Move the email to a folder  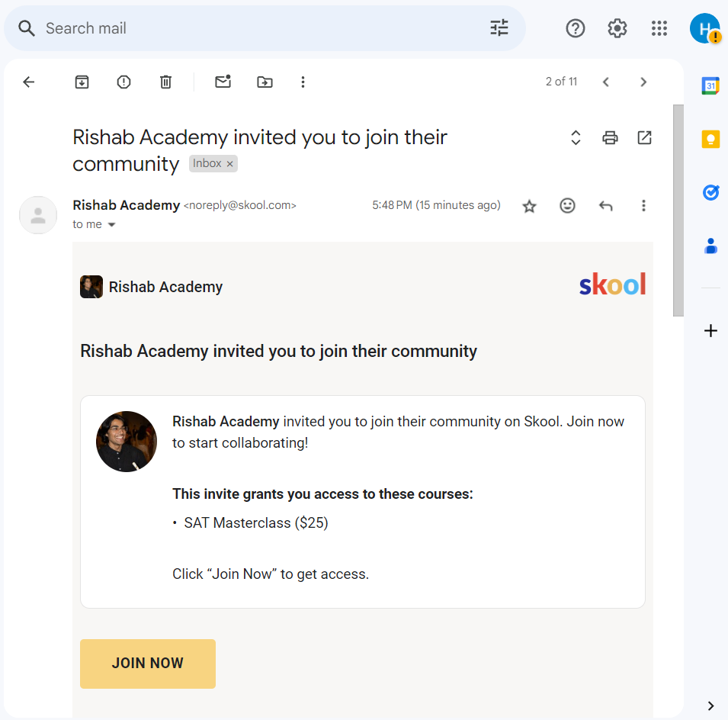tap(265, 82)
